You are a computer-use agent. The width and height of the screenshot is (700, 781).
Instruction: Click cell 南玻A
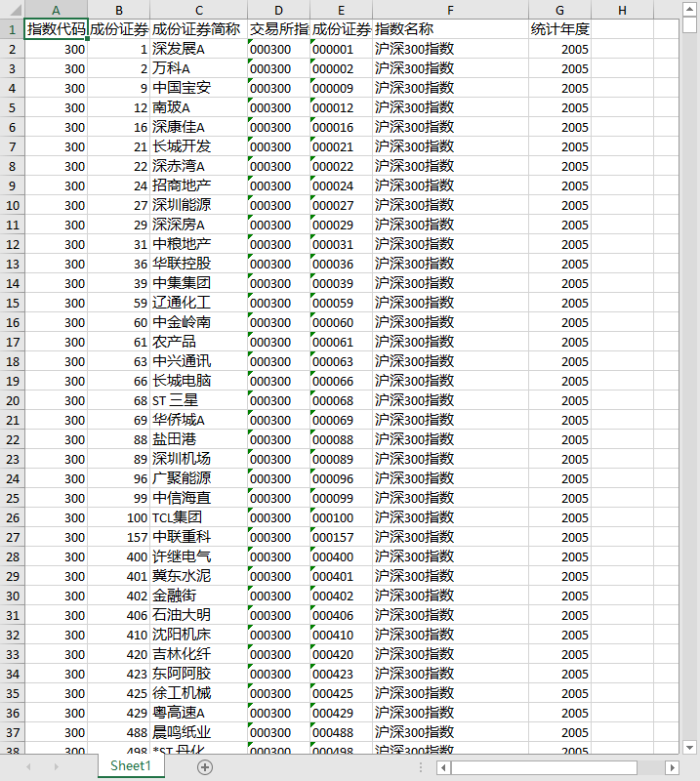(198, 107)
